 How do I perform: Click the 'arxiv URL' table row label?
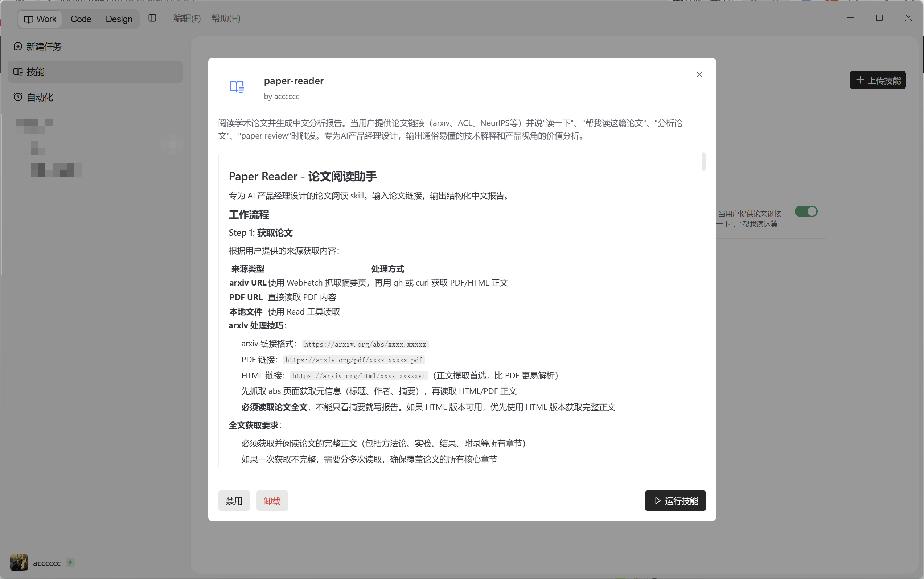248,283
